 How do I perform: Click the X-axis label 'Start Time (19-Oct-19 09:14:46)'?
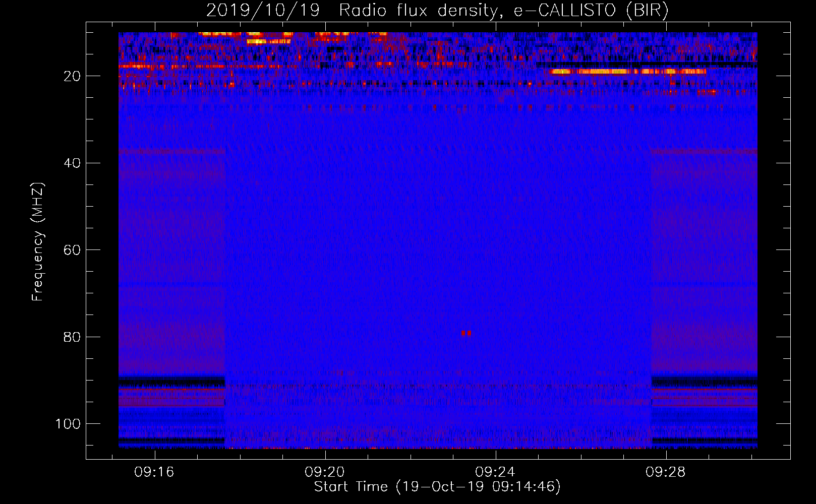pyautogui.click(x=437, y=487)
